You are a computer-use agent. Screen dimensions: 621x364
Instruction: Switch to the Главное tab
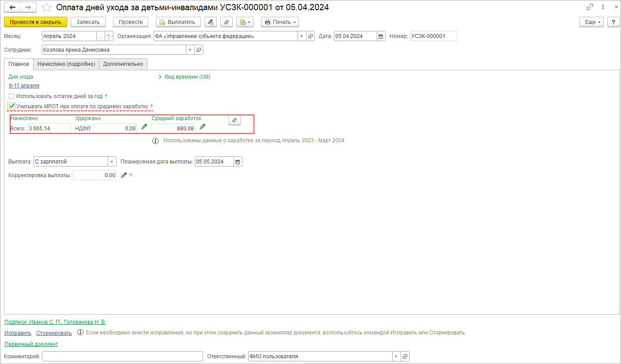tap(19, 64)
